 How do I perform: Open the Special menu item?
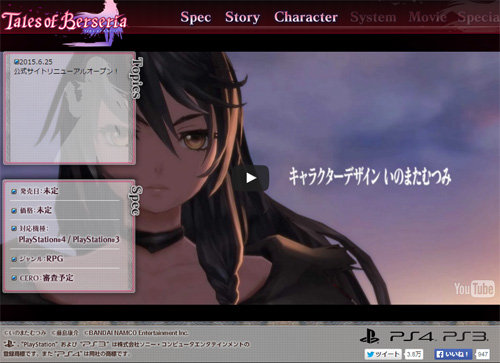[x=478, y=17]
